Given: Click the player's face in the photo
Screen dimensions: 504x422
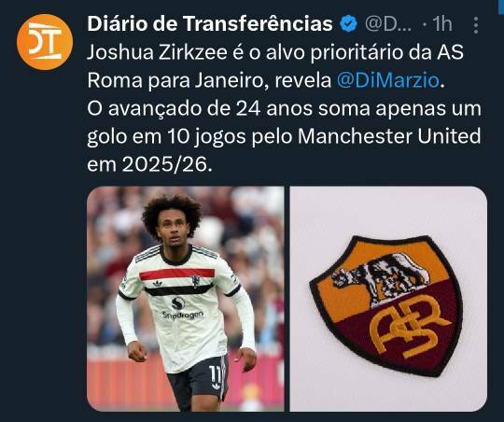Looking at the screenshot, I should (x=172, y=231).
